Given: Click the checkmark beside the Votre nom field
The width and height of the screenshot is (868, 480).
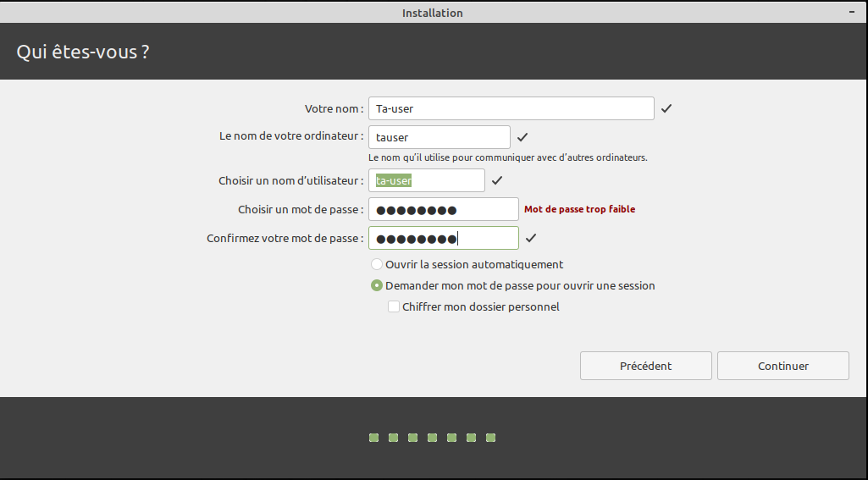Looking at the screenshot, I should point(666,108).
